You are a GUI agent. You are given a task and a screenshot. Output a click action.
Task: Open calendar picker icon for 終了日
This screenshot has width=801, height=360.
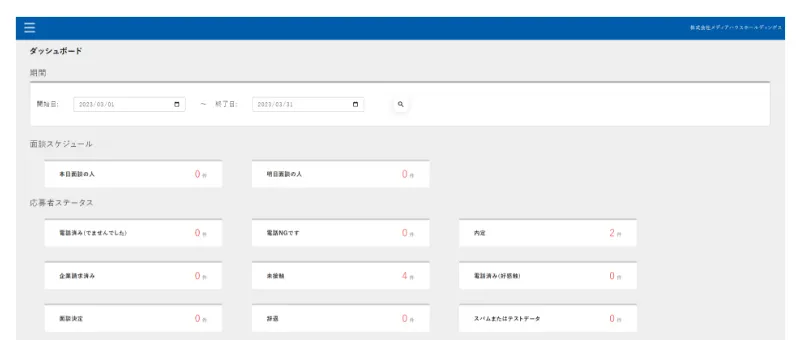click(x=356, y=104)
